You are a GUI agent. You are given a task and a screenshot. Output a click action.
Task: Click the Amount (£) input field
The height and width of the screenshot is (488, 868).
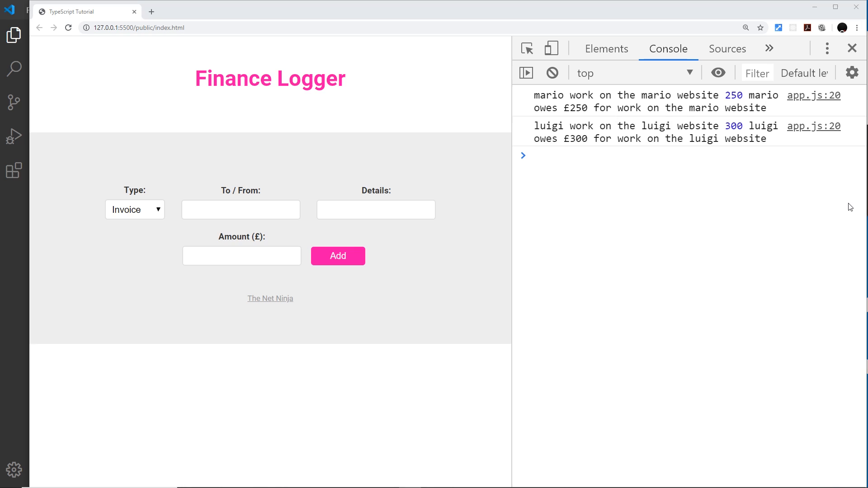click(x=242, y=256)
